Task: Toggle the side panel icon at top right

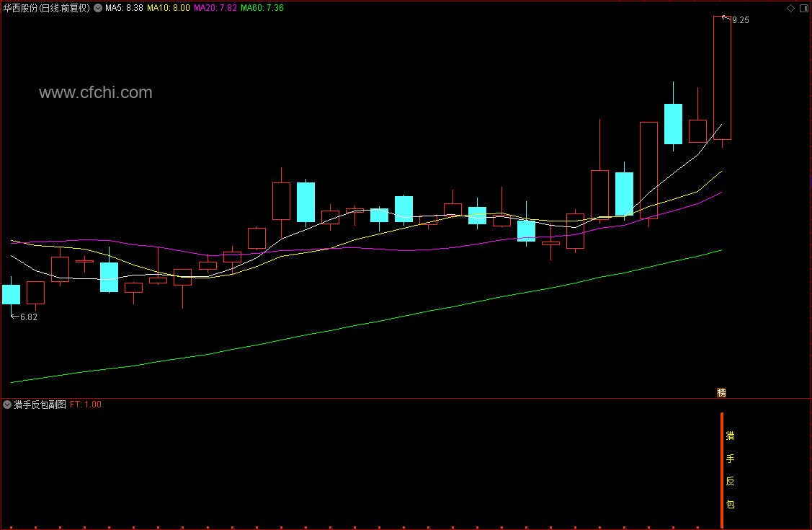Action: 804,8
